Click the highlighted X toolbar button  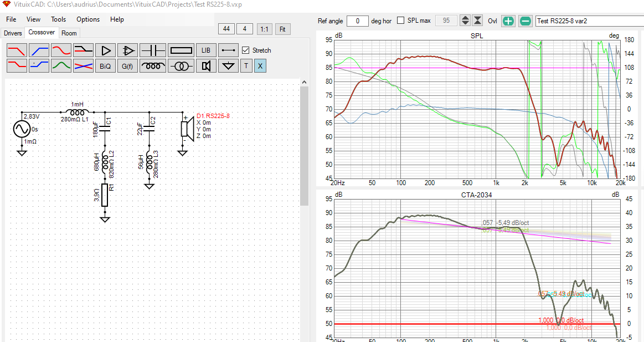coord(260,66)
